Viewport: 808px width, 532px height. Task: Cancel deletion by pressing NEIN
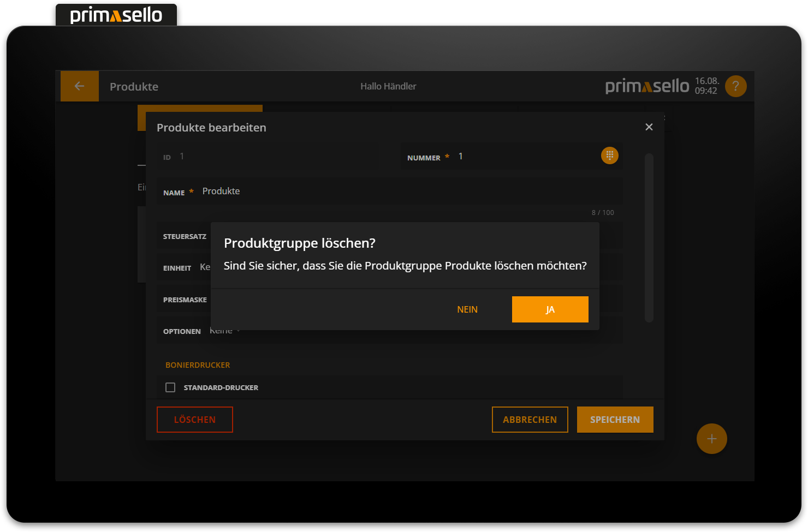tap(467, 309)
